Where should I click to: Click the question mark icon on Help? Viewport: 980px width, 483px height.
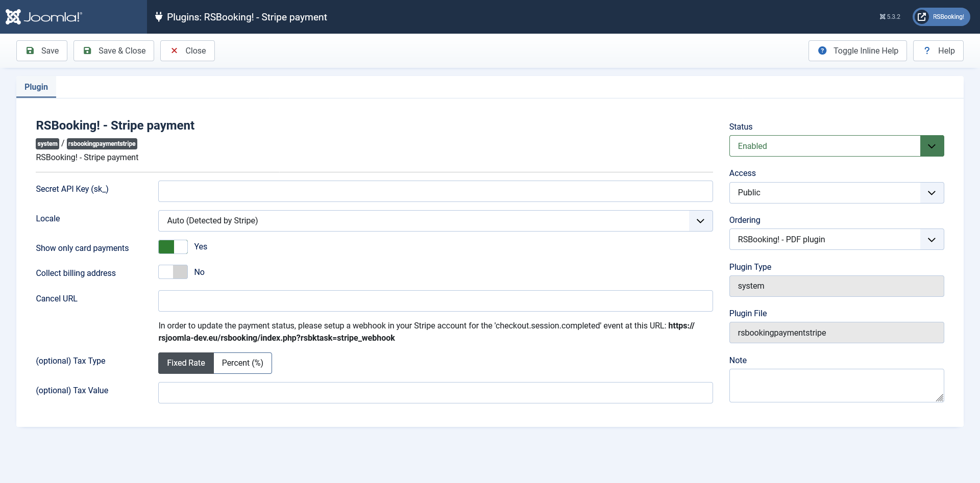point(927,50)
